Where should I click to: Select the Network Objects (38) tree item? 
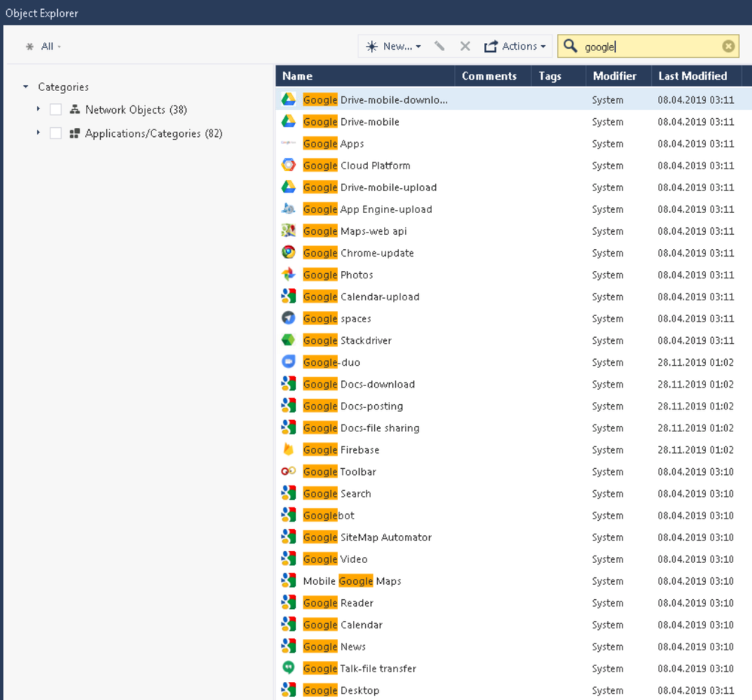pyautogui.click(x=135, y=110)
